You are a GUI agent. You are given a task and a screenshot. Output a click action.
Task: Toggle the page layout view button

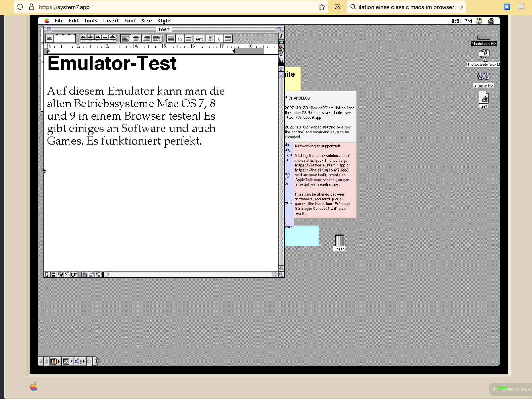pos(85,275)
